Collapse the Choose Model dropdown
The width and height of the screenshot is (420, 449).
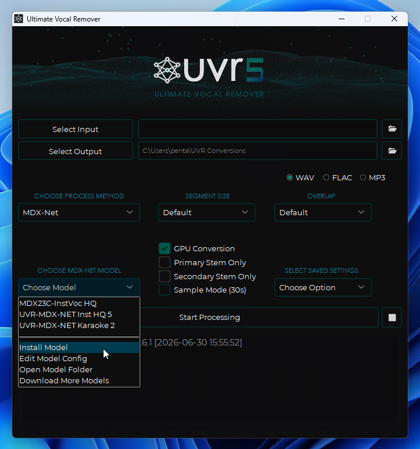[x=79, y=287]
